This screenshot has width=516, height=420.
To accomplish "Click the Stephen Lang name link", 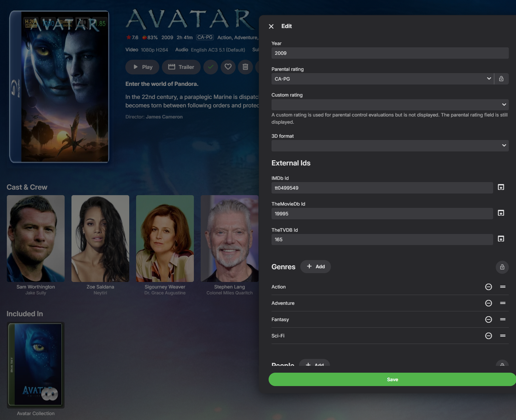I will point(229,287).
